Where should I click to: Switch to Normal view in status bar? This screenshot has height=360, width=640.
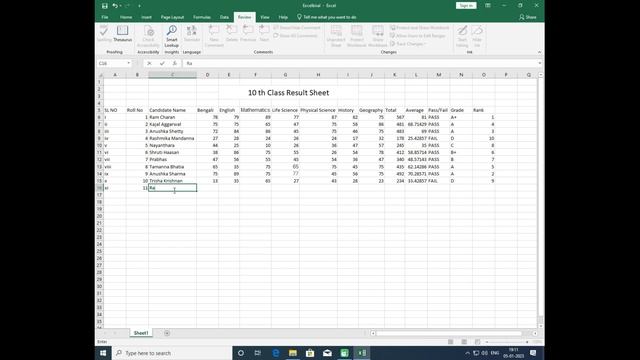[451, 342]
